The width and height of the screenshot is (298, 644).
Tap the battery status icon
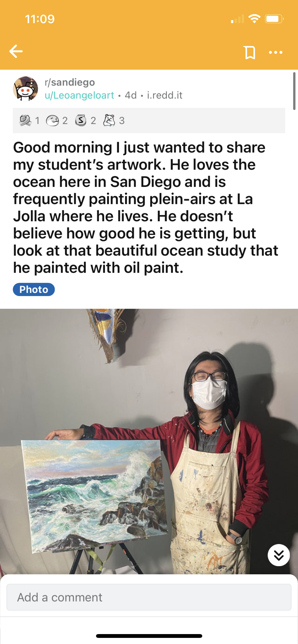coord(274,19)
